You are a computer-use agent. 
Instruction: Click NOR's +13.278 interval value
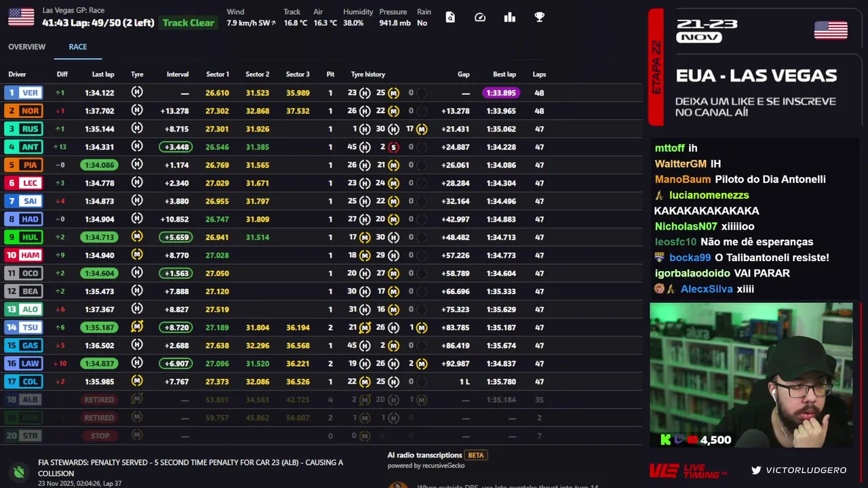coord(174,111)
